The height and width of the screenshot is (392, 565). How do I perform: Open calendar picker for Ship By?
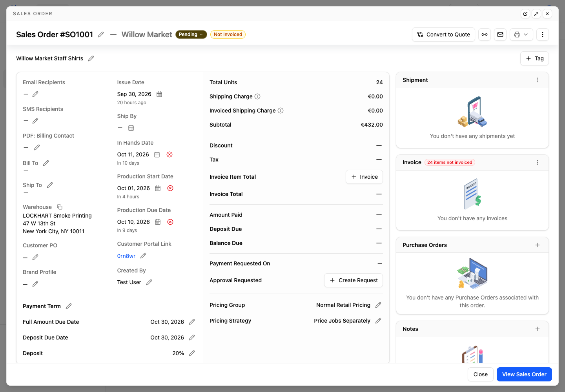(131, 128)
